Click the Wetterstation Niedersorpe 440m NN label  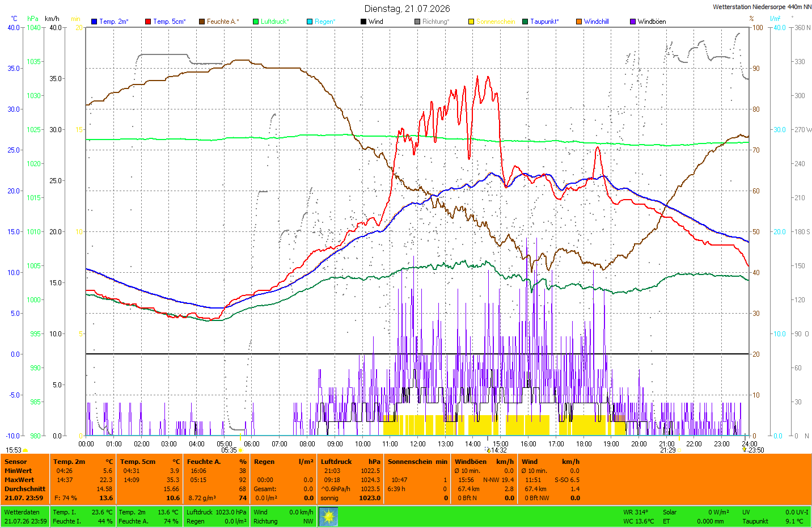tap(762, 7)
